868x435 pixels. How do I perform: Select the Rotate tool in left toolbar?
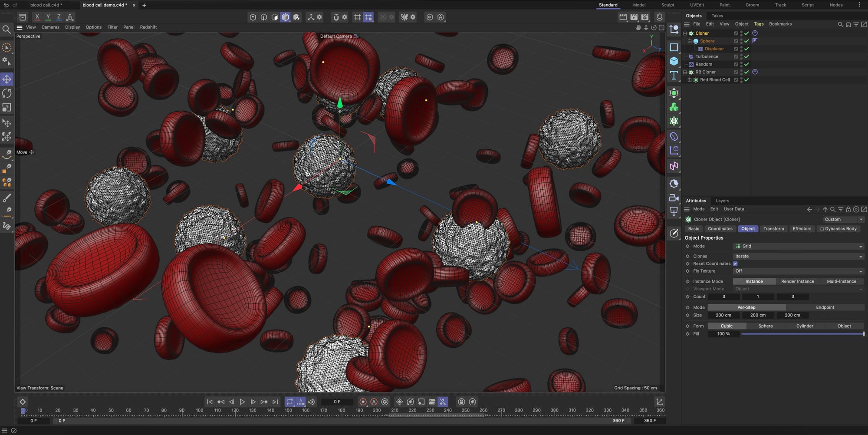click(x=7, y=93)
